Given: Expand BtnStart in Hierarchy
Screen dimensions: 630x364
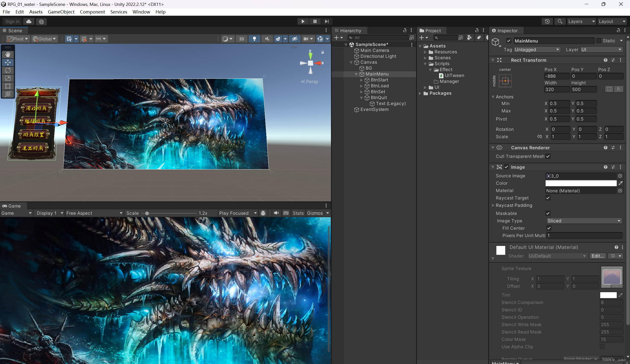Looking at the screenshot, I should pyautogui.click(x=361, y=80).
